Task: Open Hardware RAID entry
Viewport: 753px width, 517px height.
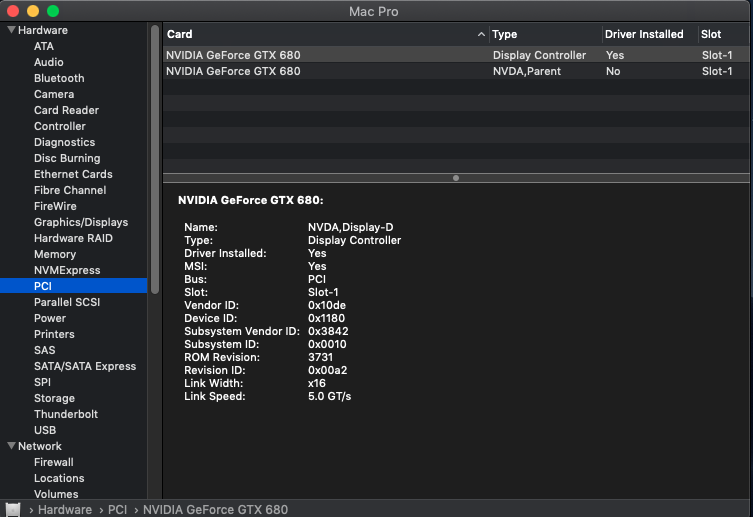Action: pos(73,238)
